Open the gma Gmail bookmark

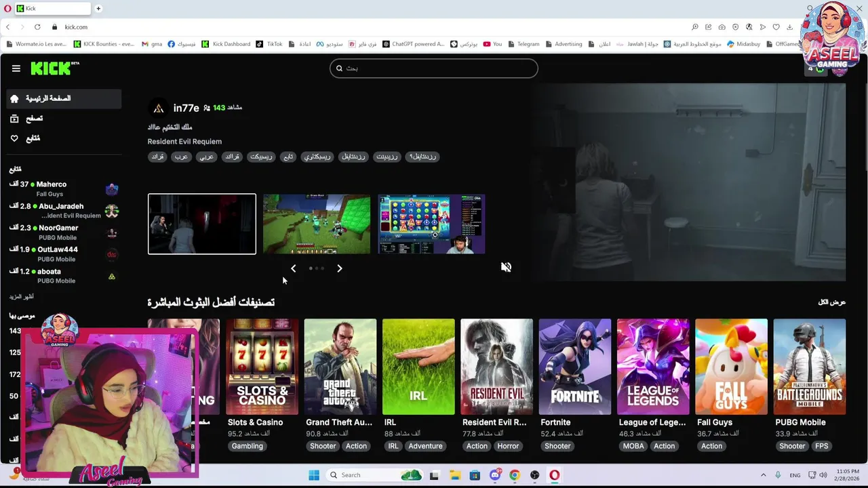[152, 44]
